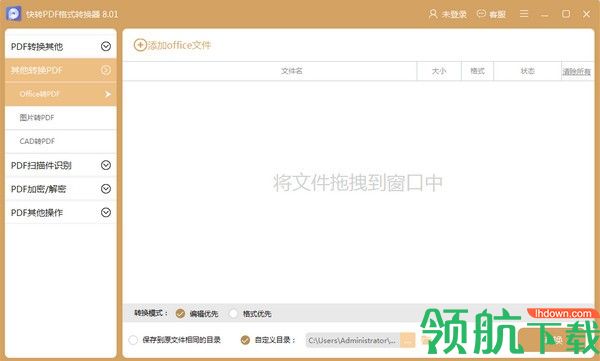Screen dimensions: 600x361
Task: Select 保存到原文件相同的目录 option
Action: (x=133, y=340)
